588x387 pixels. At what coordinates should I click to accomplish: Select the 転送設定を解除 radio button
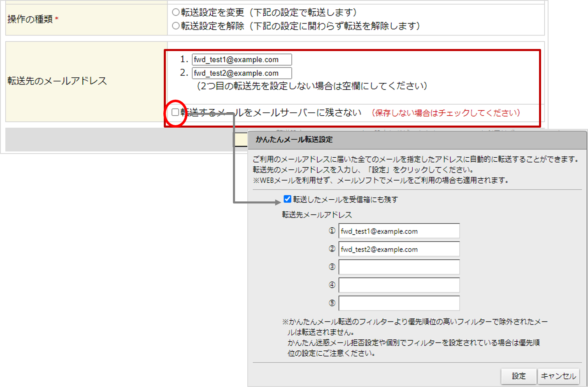(x=176, y=26)
